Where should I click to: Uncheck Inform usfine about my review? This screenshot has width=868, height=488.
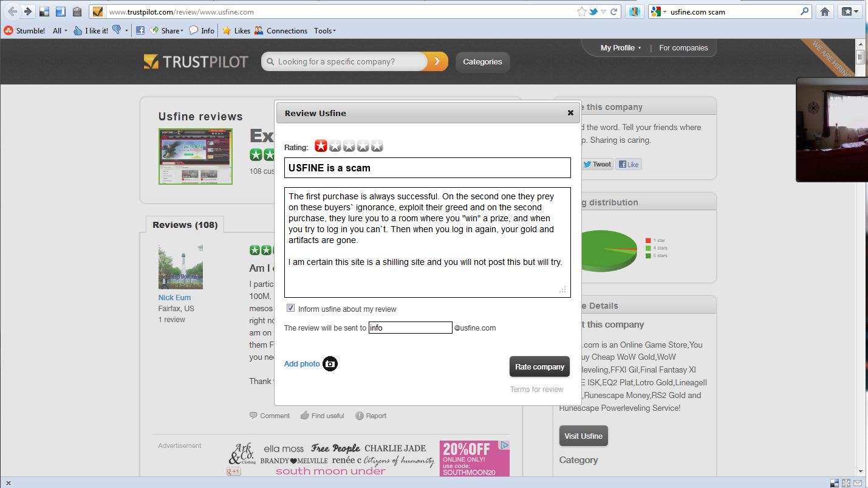290,308
